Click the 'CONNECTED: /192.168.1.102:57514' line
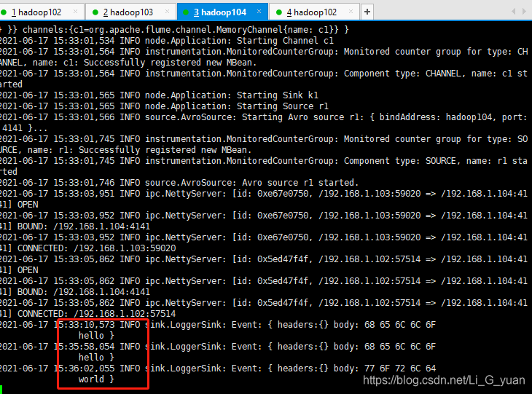The width and height of the screenshot is (532, 394). click(x=97, y=314)
